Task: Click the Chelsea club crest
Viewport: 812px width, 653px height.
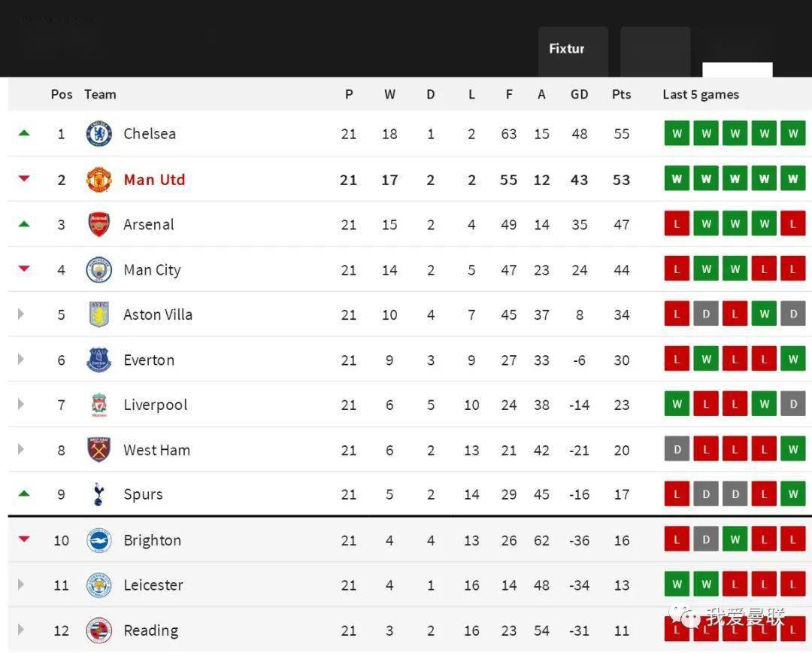Action: 99,134
